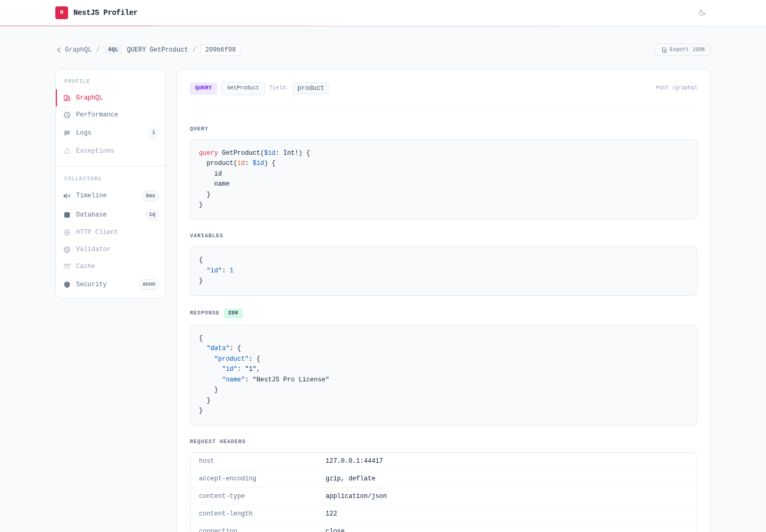The image size is (766, 532).
Task: Click the green 200 response status badge
Action: click(233, 313)
